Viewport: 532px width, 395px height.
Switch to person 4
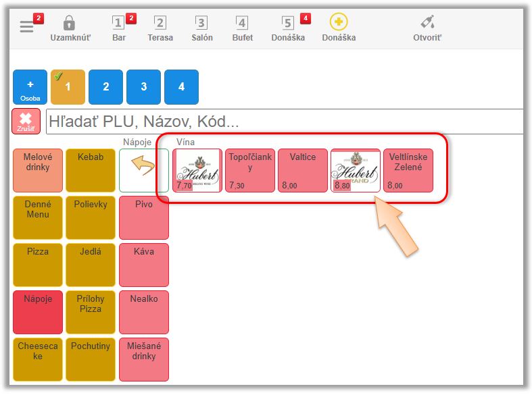(181, 87)
